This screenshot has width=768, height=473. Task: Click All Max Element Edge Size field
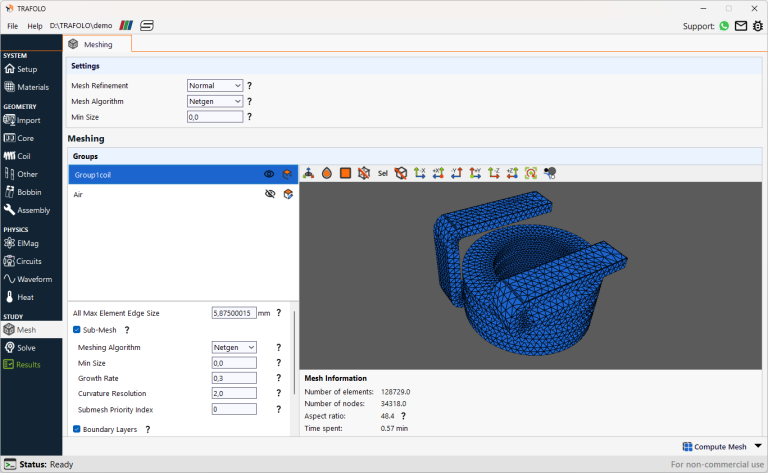click(234, 313)
